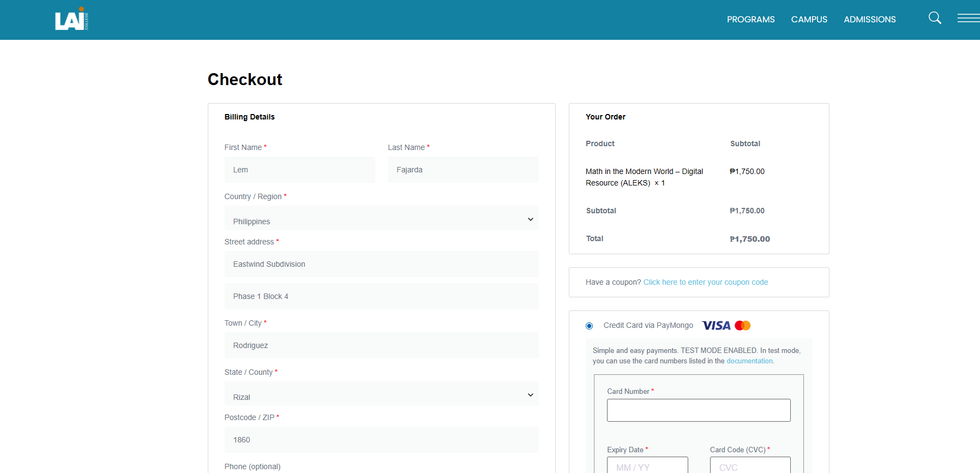980x473 pixels.
Task: Focus the Last Name field
Action: click(462, 170)
